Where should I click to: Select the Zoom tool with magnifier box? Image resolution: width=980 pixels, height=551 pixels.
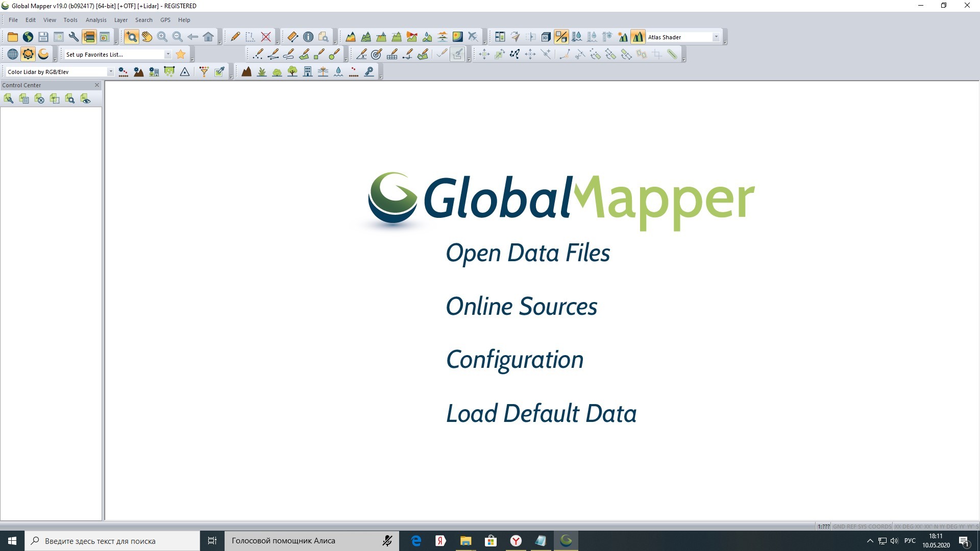pyautogui.click(x=132, y=37)
